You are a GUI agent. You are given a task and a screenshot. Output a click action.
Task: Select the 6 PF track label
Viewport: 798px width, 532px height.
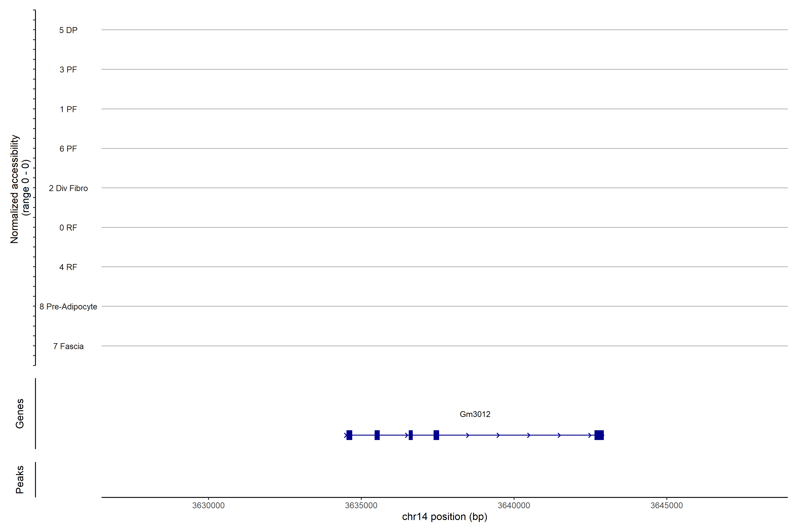68,149
